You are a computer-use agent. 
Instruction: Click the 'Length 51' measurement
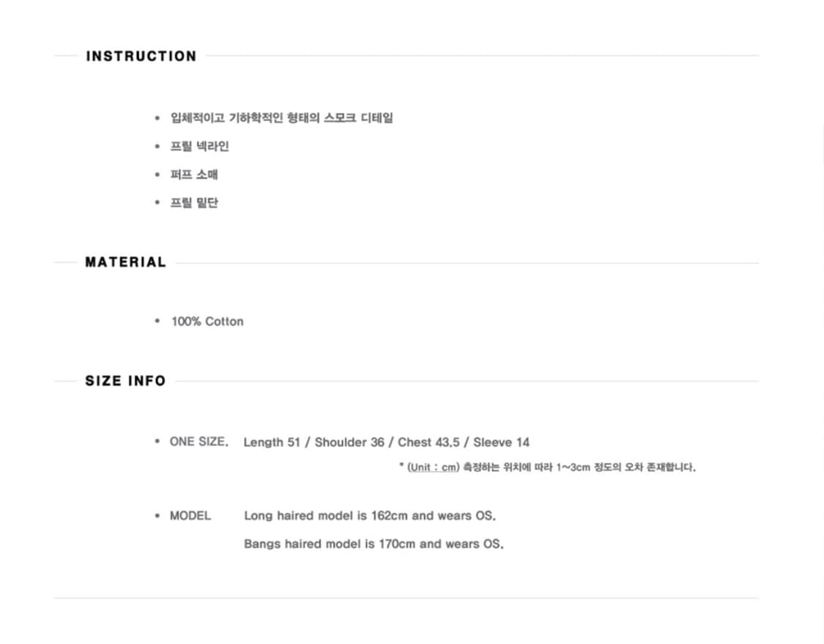(x=272, y=443)
